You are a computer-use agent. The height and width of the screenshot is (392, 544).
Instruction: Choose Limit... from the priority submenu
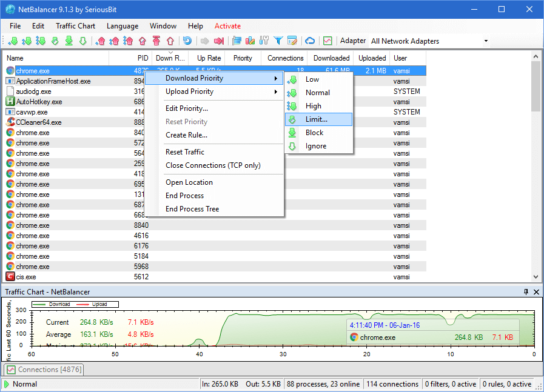(318, 119)
